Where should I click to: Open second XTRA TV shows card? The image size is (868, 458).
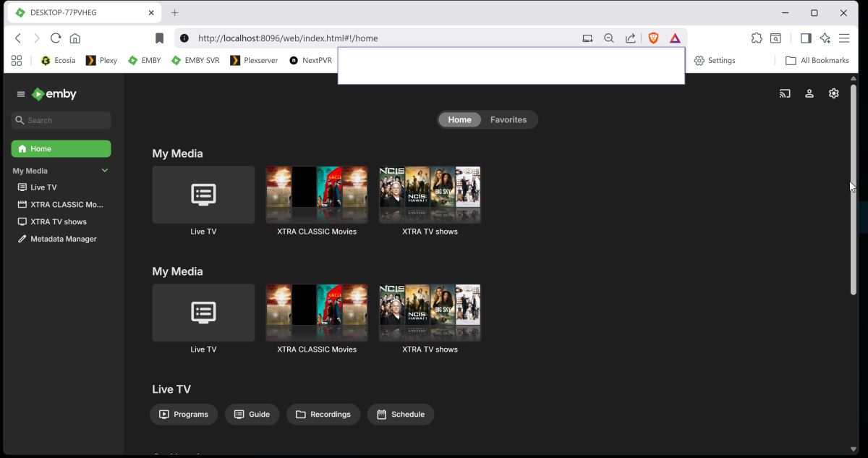point(430,313)
